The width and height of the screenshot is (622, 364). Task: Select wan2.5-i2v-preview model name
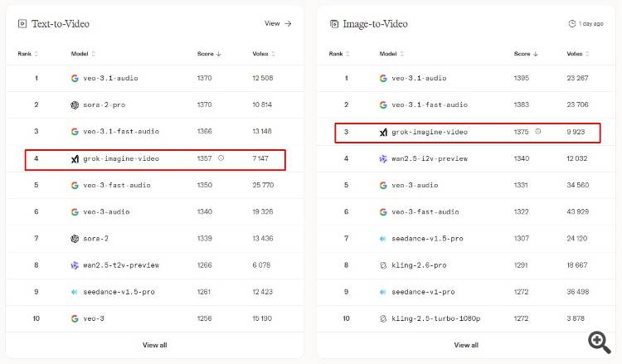(x=430, y=158)
